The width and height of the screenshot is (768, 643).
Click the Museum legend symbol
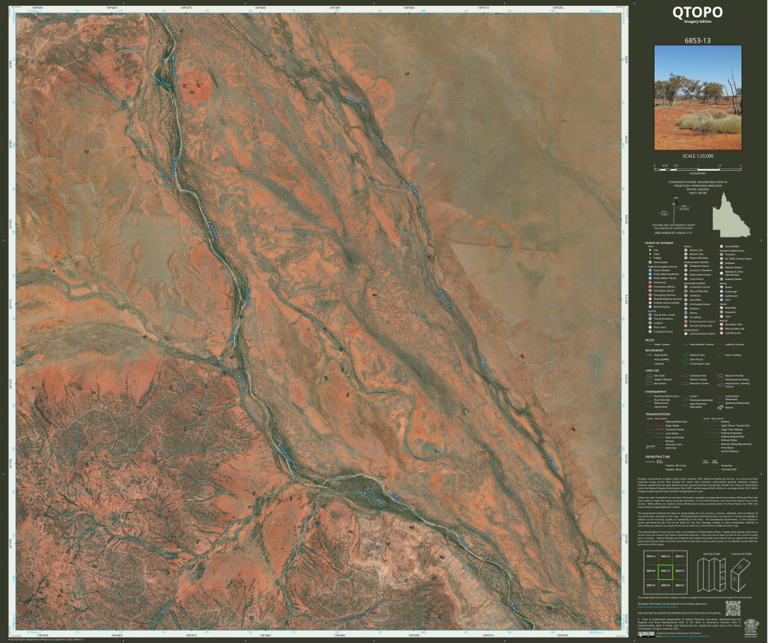click(x=686, y=309)
